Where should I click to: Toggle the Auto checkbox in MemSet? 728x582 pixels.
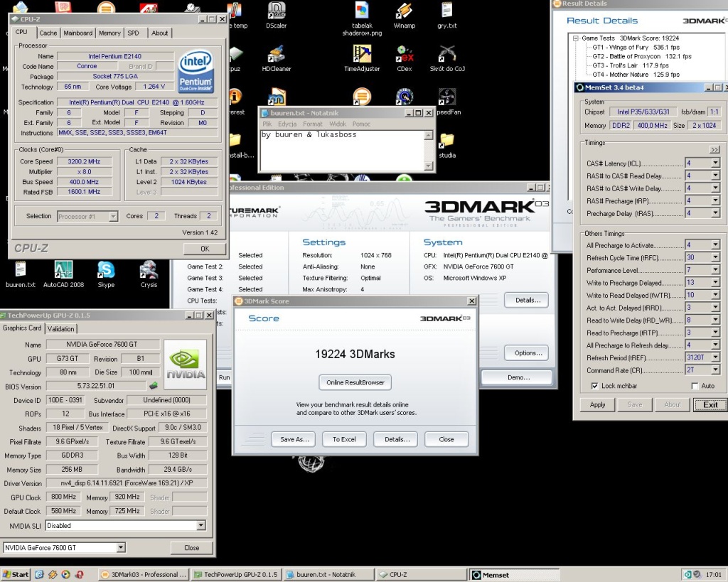695,386
